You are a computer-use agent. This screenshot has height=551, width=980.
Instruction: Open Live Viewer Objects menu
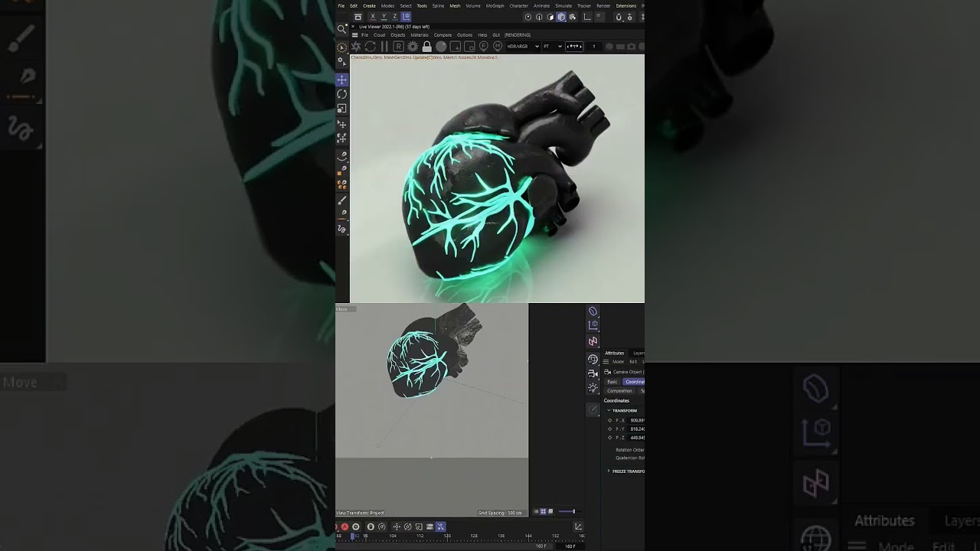(398, 35)
